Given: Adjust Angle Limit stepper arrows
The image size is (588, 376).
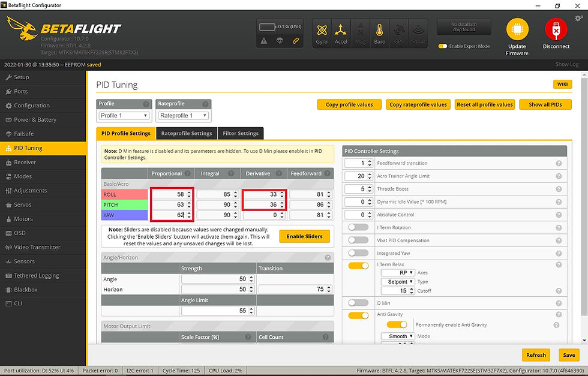Looking at the screenshot, I should coord(251,311).
